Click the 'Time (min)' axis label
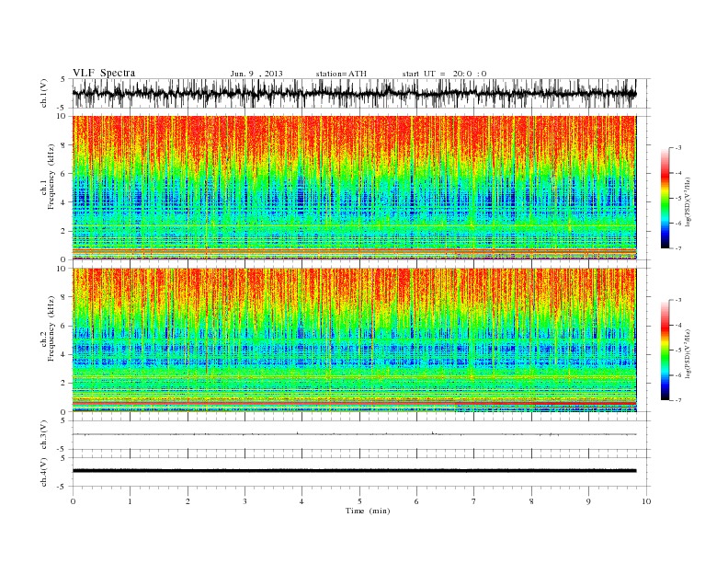The height and width of the screenshot is (563, 728). pos(368,511)
